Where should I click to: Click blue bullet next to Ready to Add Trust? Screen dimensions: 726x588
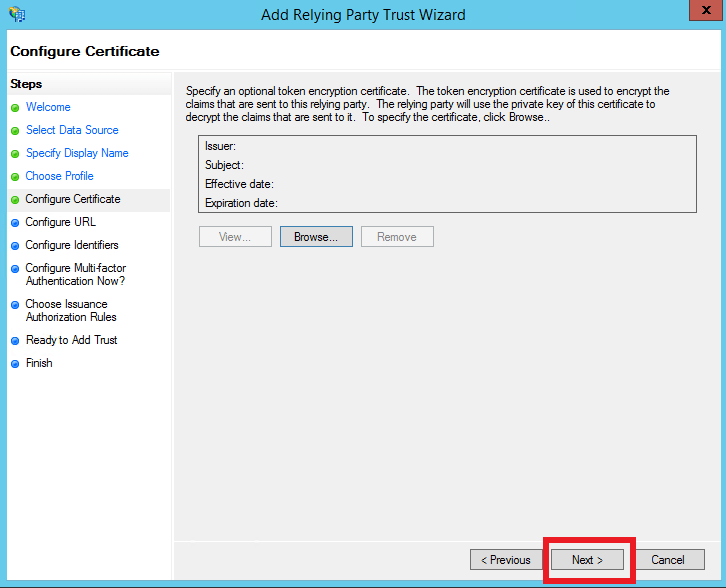(15, 341)
